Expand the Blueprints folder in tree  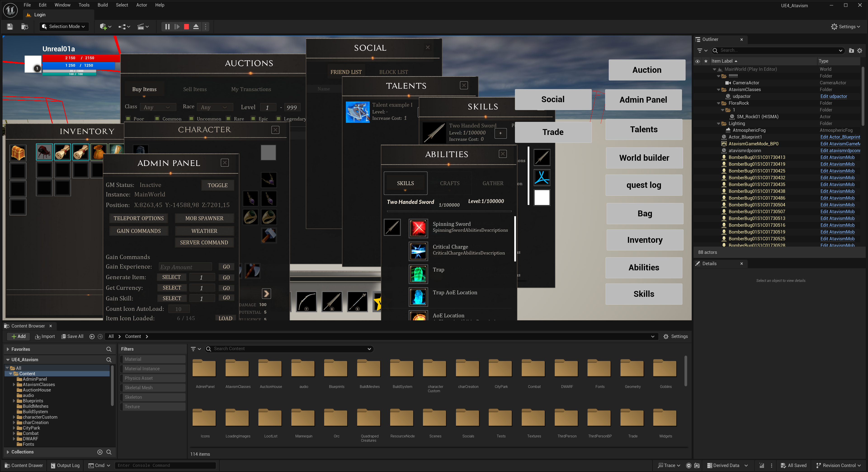tap(14, 401)
